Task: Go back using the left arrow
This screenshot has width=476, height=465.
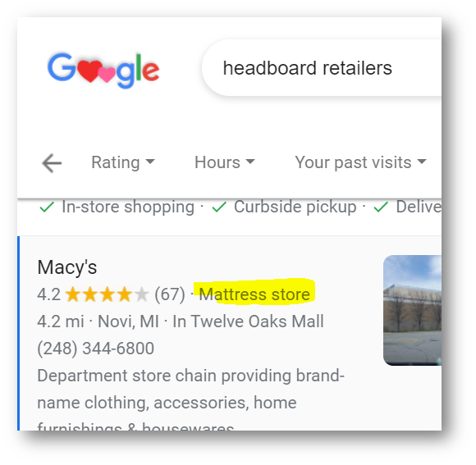Action: point(52,163)
